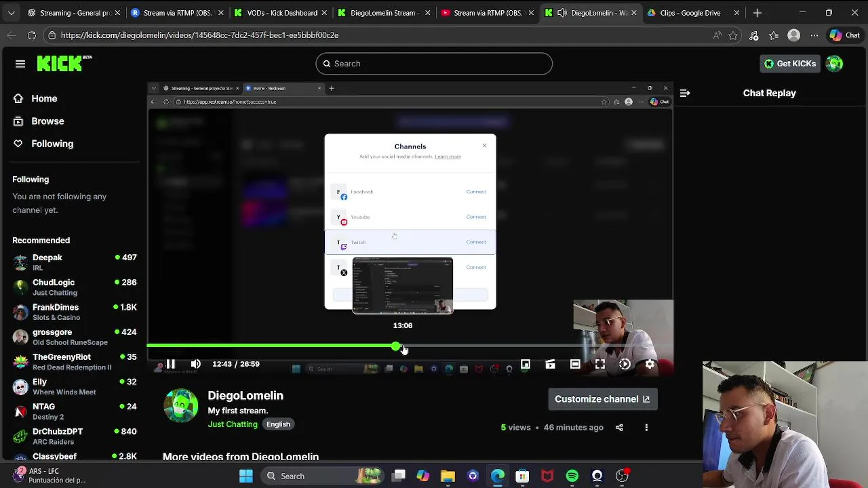Click the share video icon
868x488 pixels.
click(x=619, y=428)
